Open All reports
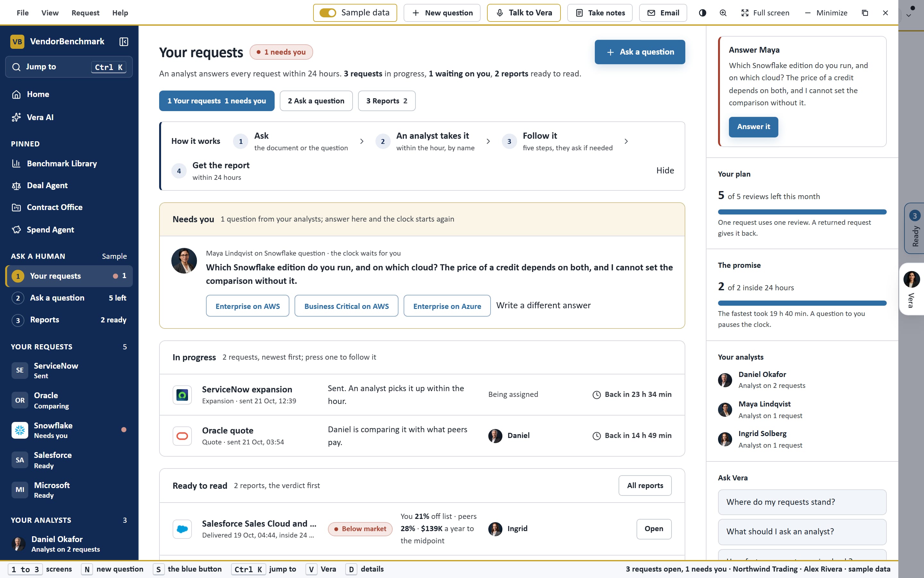Viewport: 924px width, 578px height. pos(645,486)
